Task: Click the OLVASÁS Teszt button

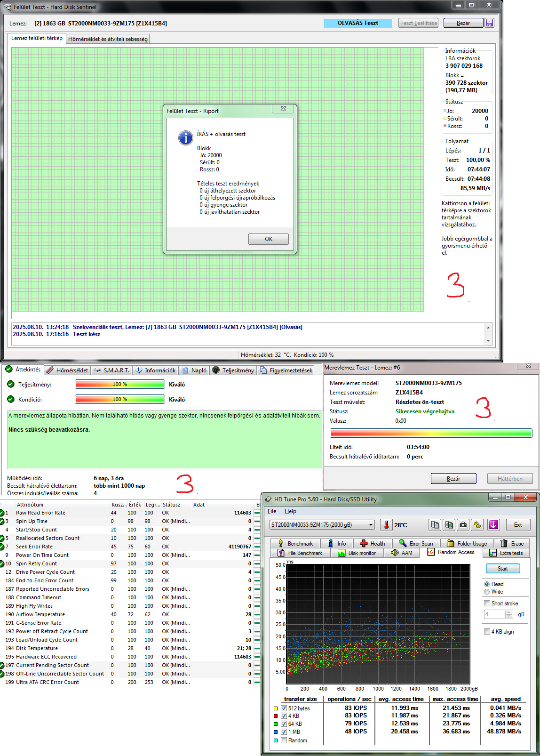Action: [358, 23]
